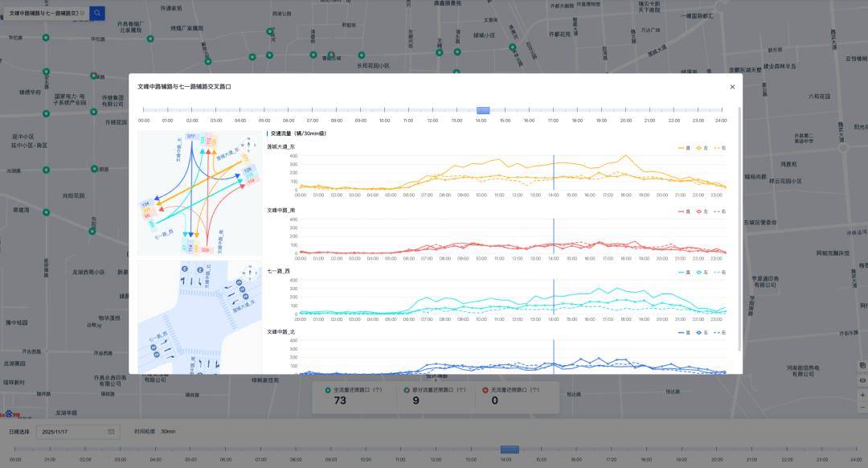
Task: Click the map zoom-out minus button
Action: click(x=862, y=408)
